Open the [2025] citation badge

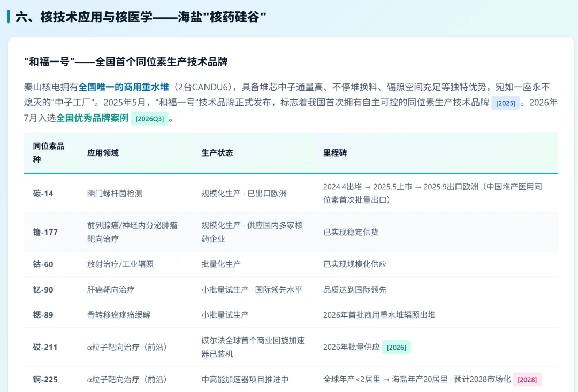point(505,103)
